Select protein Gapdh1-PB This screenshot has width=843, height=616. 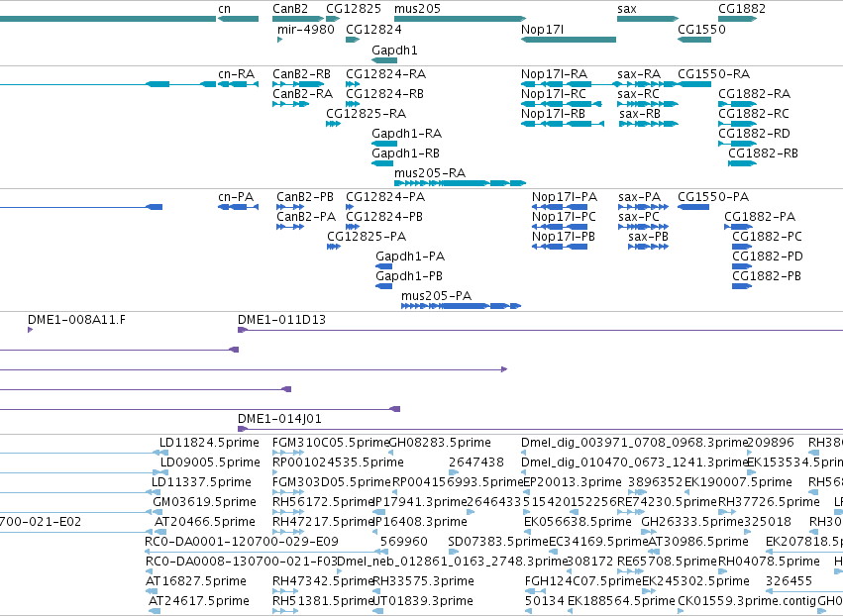click(x=384, y=286)
